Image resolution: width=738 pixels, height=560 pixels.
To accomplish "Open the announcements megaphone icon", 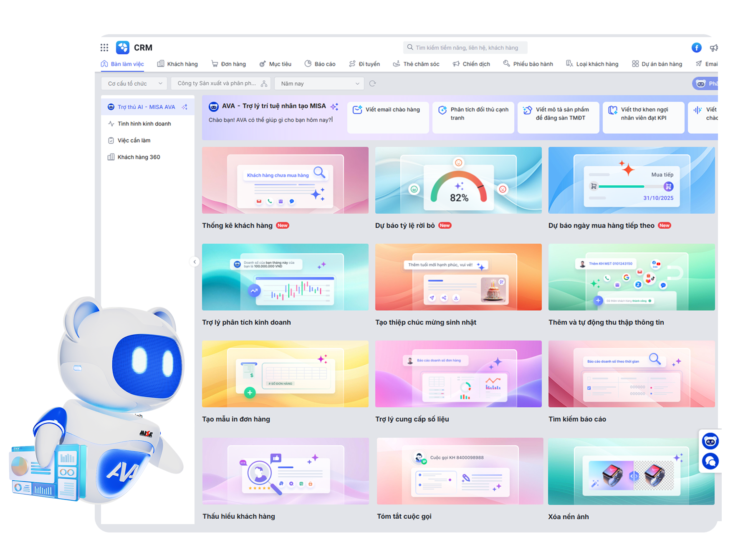I will (x=714, y=48).
